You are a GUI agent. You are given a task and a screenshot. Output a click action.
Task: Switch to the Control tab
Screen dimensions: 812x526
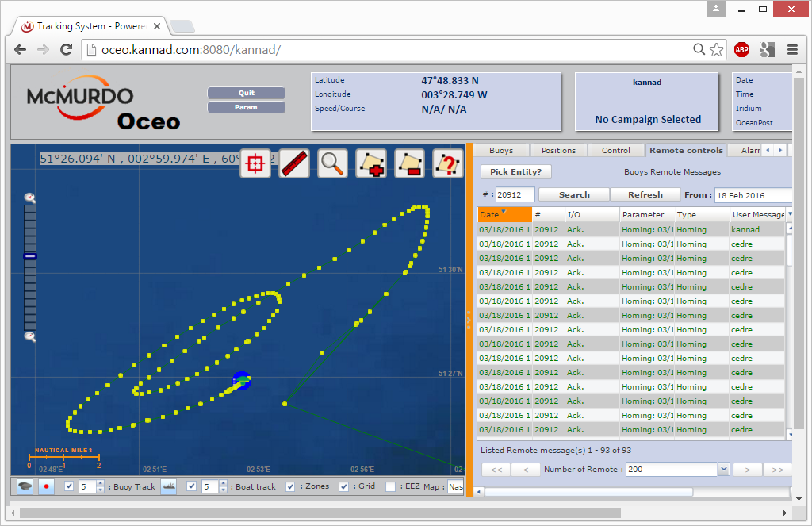pyautogui.click(x=615, y=150)
